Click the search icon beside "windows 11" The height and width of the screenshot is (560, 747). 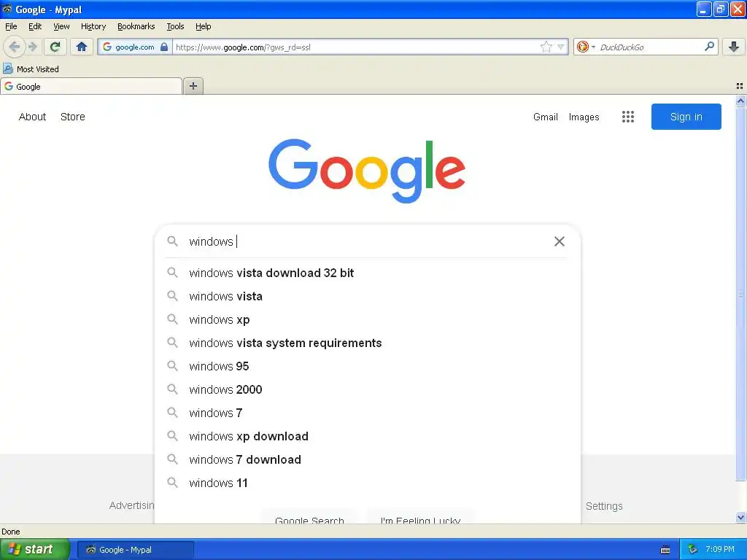[x=172, y=483]
